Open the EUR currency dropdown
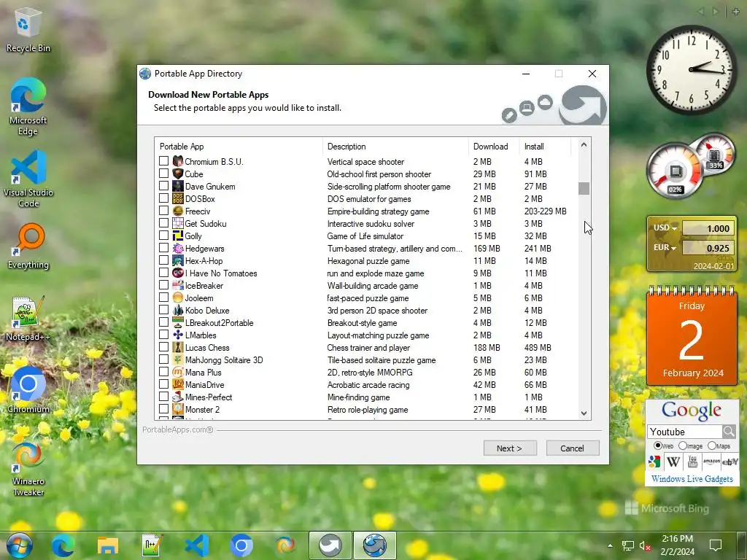 tap(665, 248)
